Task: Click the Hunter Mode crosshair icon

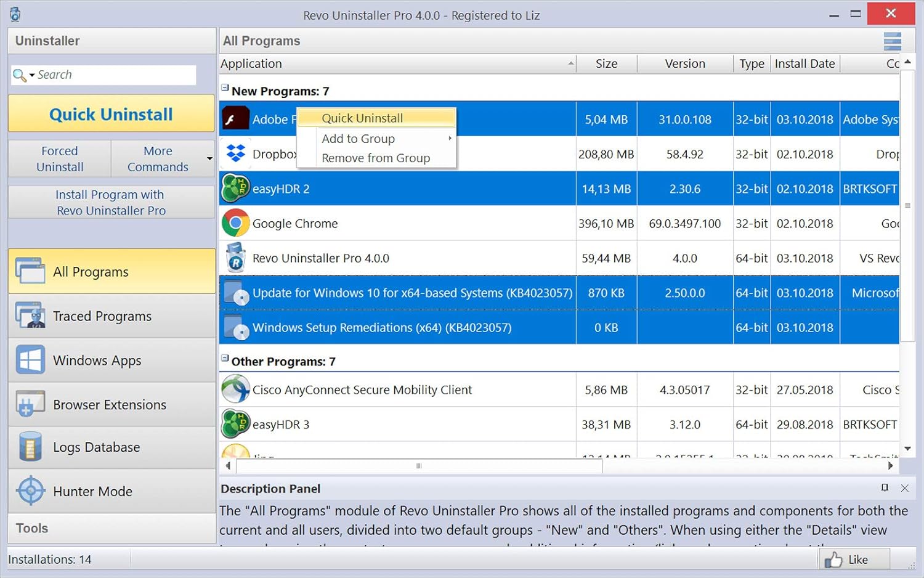Action: [30, 491]
